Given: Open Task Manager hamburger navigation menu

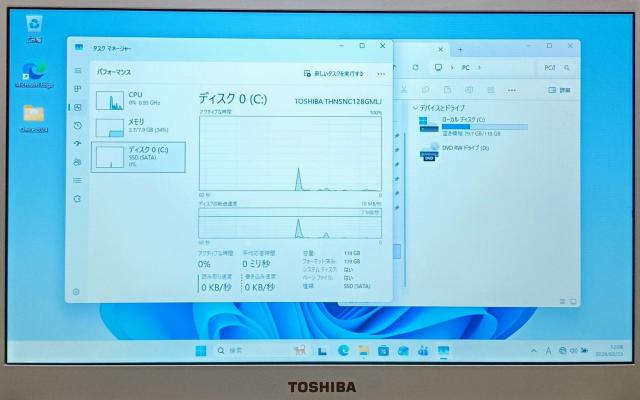Looking at the screenshot, I should pyautogui.click(x=78, y=71).
